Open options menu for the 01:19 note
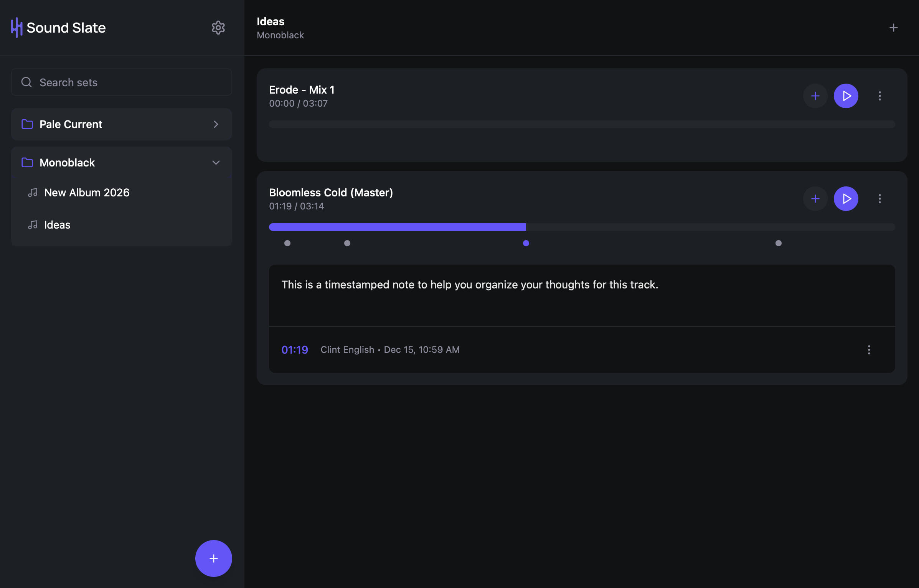The height and width of the screenshot is (588, 919). point(869,349)
